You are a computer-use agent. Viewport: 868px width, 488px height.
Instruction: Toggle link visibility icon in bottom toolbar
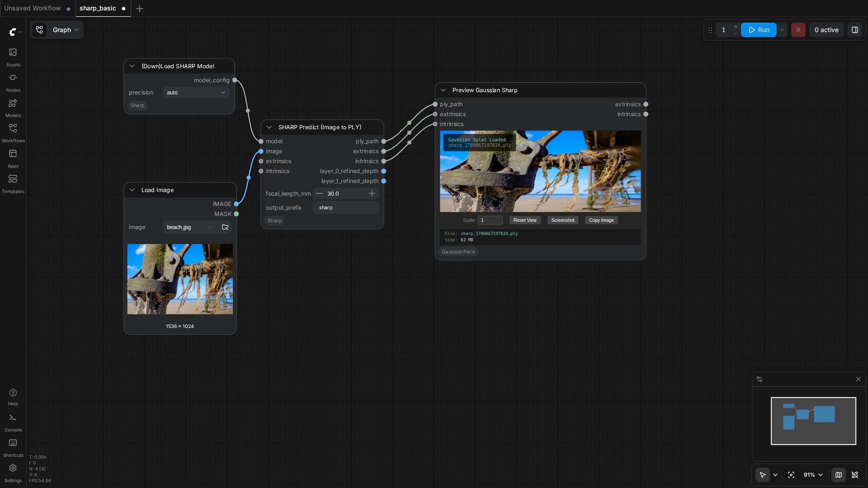tap(855, 475)
